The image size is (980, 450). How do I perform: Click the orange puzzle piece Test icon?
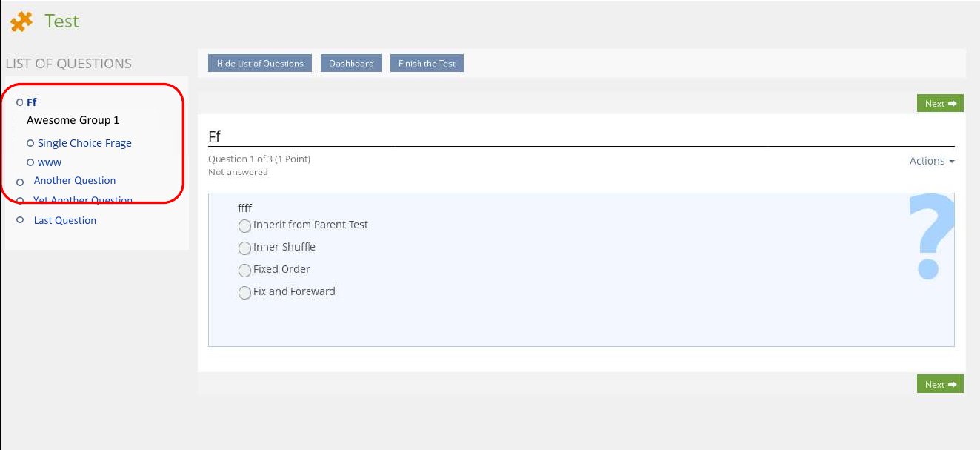[x=21, y=21]
